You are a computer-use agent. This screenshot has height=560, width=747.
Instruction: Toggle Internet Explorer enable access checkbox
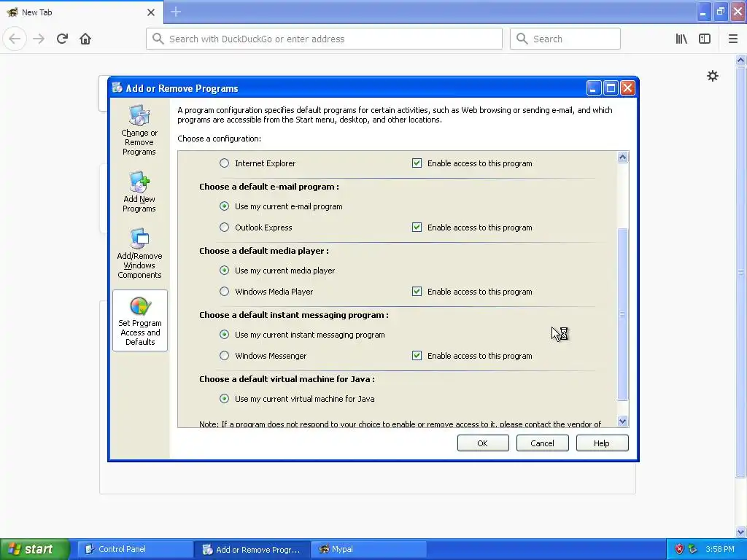coord(417,163)
